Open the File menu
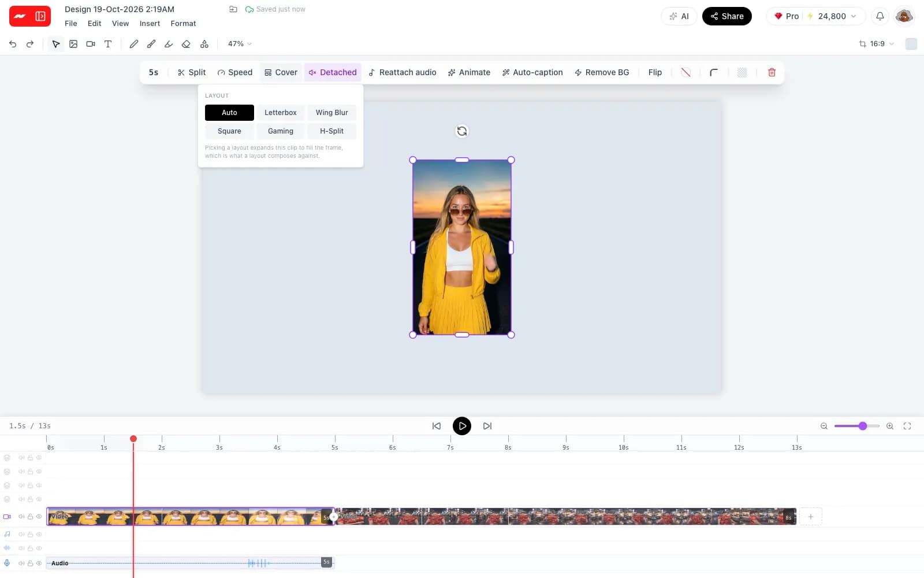The height and width of the screenshot is (578, 924). pyautogui.click(x=71, y=24)
